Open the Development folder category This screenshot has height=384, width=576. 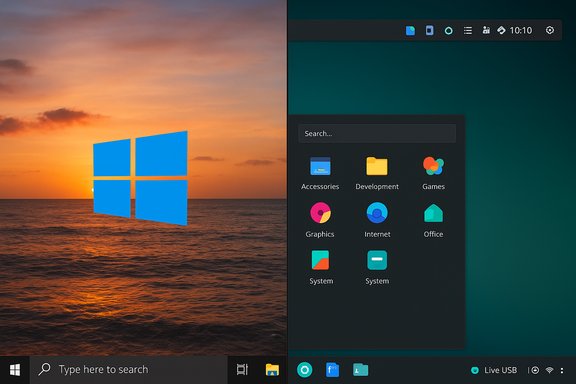pyautogui.click(x=377, y=173)
